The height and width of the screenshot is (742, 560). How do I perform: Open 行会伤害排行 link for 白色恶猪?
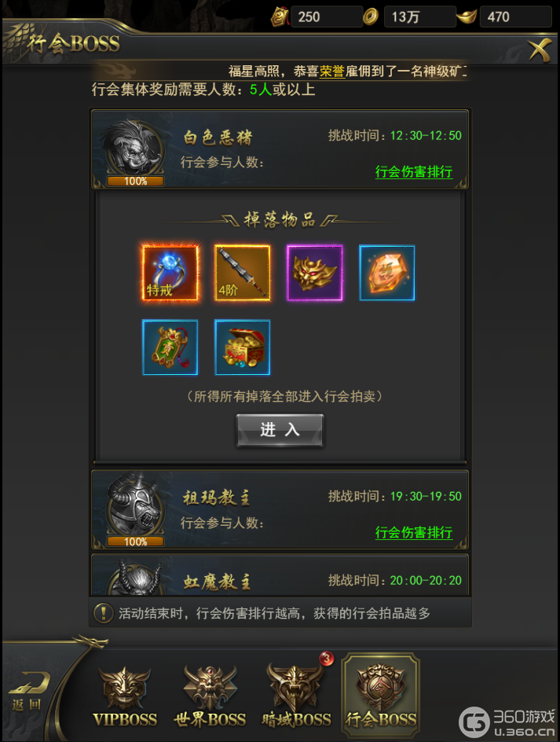coord(414,171)
